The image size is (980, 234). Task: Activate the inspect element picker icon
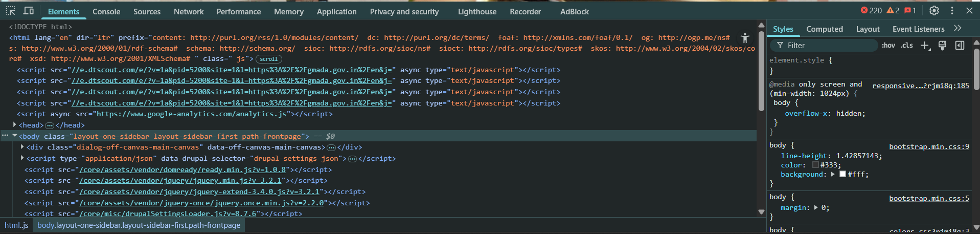(x=10, y=11)
